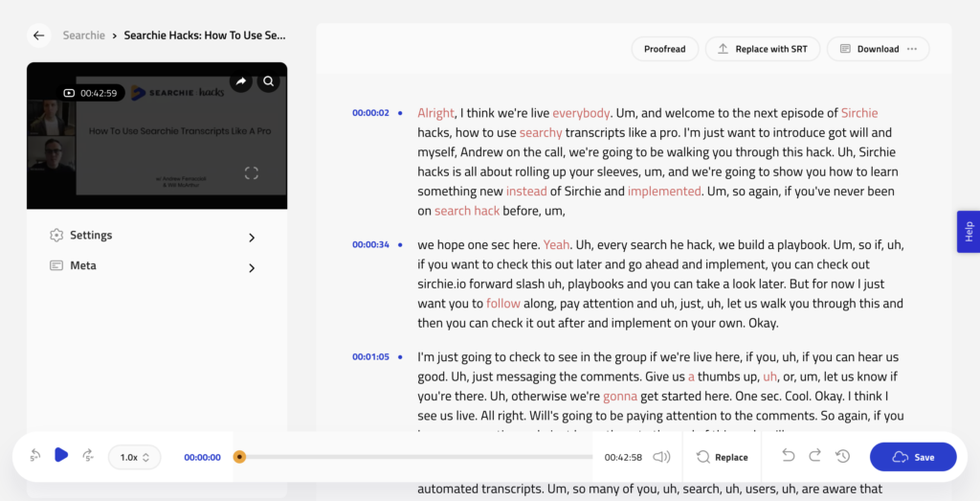Image resolution: width=980 pixels, height=501 pixels.
Task: Click highlighted word 'instead'
Action: pyautogui.click(x=526, y=192)
